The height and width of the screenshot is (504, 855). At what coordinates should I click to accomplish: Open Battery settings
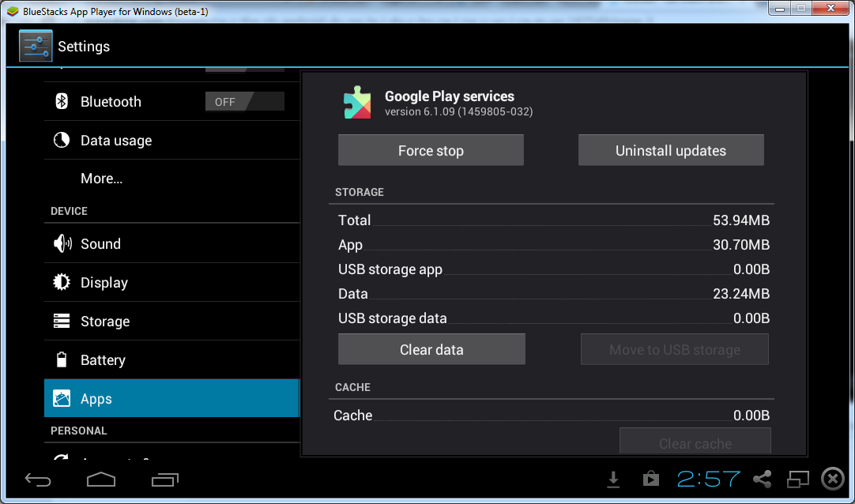pos(171,359)
